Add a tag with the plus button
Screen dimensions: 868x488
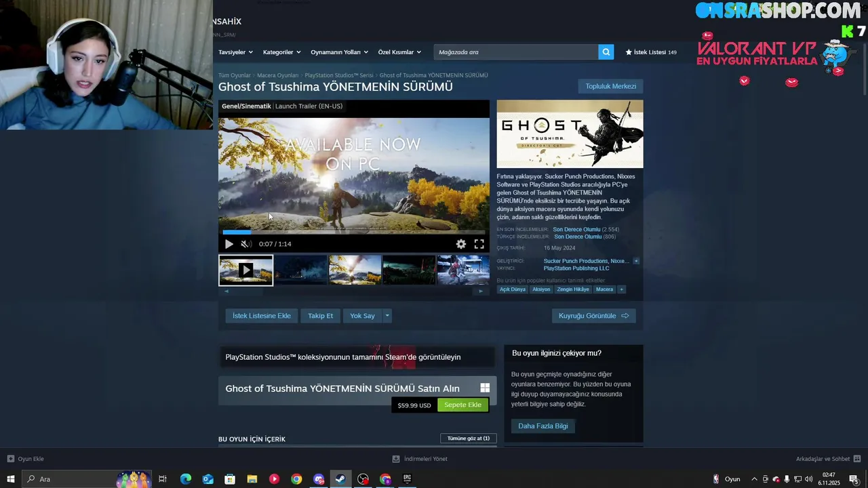621,289
